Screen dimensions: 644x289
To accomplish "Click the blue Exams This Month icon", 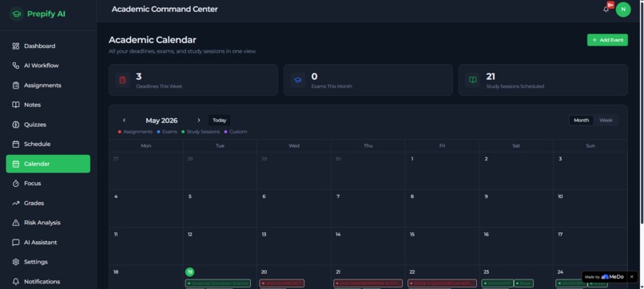I will tap(298, 80).
